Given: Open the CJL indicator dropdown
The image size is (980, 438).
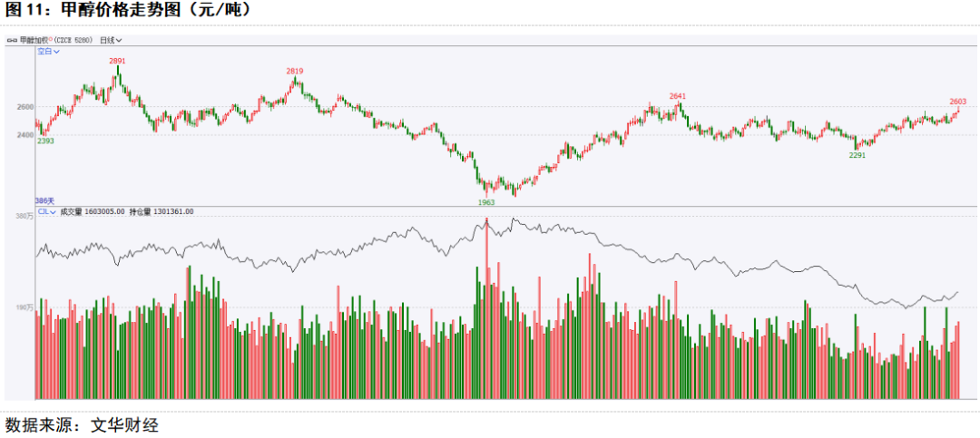Looking at the screenshot, I should click(x=47, y=212).
